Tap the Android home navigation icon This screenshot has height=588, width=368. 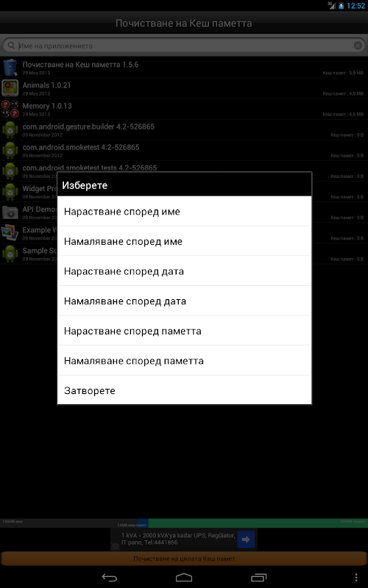pyautogui.click(x=184, y=578)
